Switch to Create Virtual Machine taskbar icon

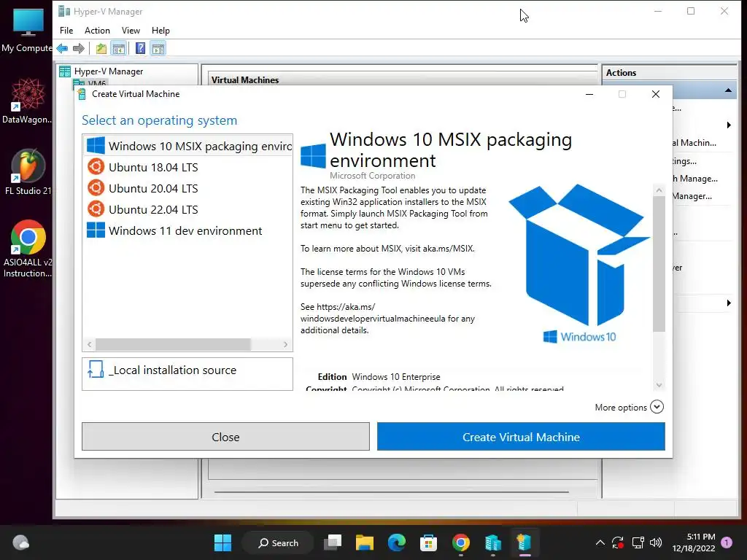(x=524, y=542)
